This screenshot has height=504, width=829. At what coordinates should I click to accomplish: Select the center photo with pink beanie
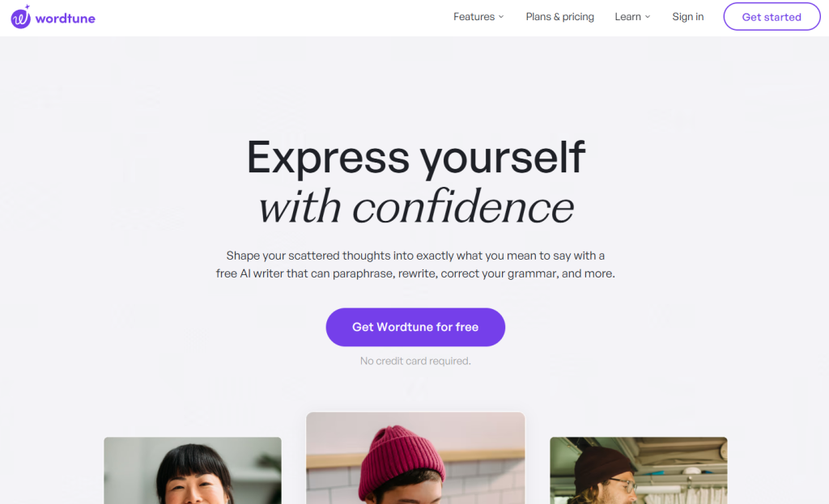(415, 458)
